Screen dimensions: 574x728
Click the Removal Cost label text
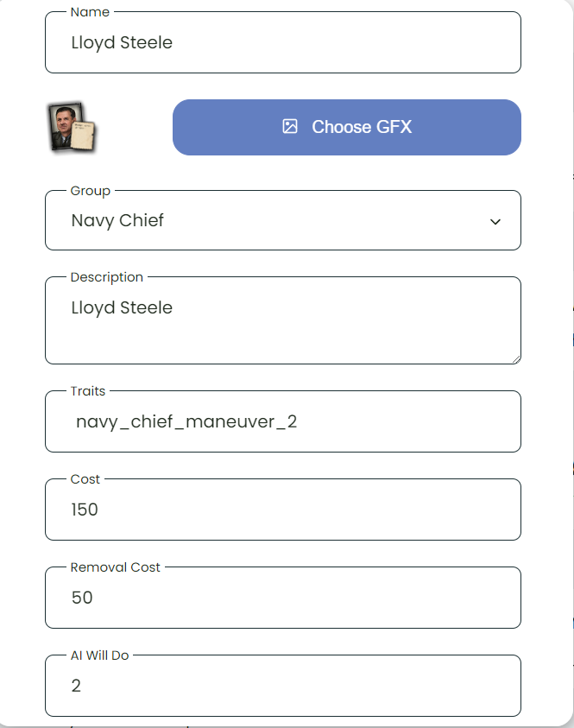[x=115, y=567]
